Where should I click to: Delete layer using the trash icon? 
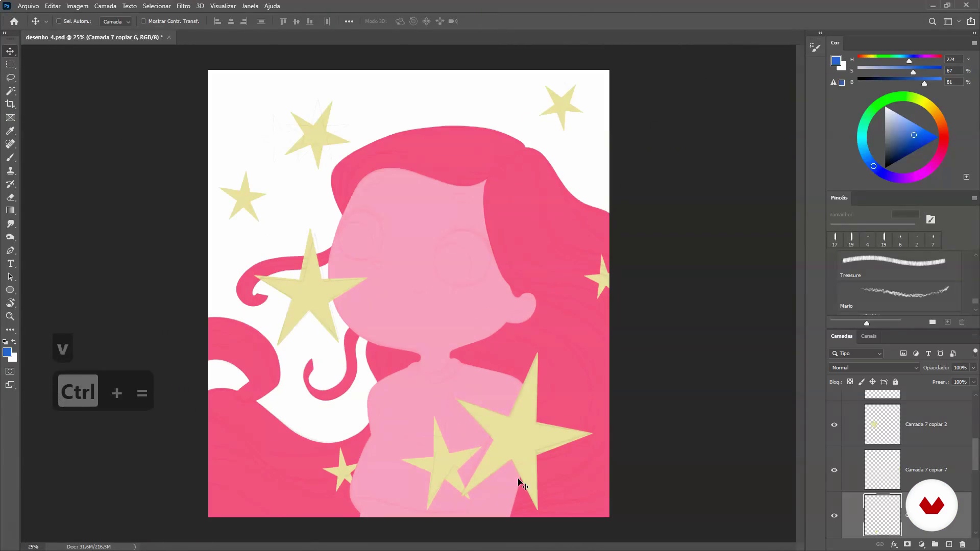[963, 544]
